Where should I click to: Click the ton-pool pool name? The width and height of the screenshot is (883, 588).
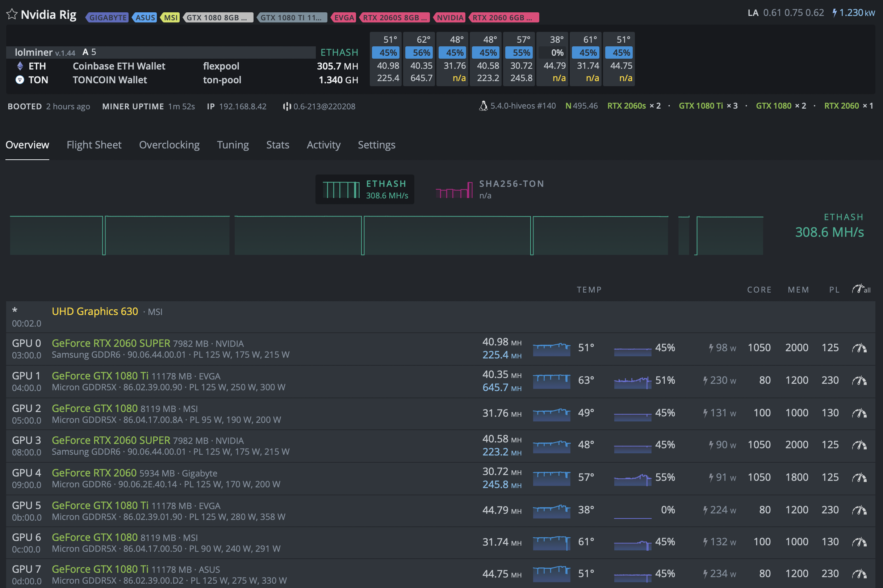coord(222,80)
